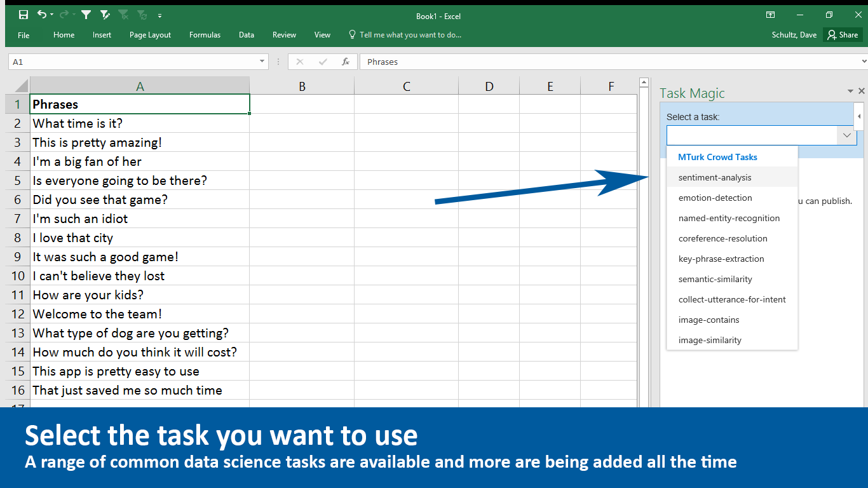Image resolution: width=868 pixels, height=488 pixels.
Task: Open the File menu
Action: (x=24, y=35)
